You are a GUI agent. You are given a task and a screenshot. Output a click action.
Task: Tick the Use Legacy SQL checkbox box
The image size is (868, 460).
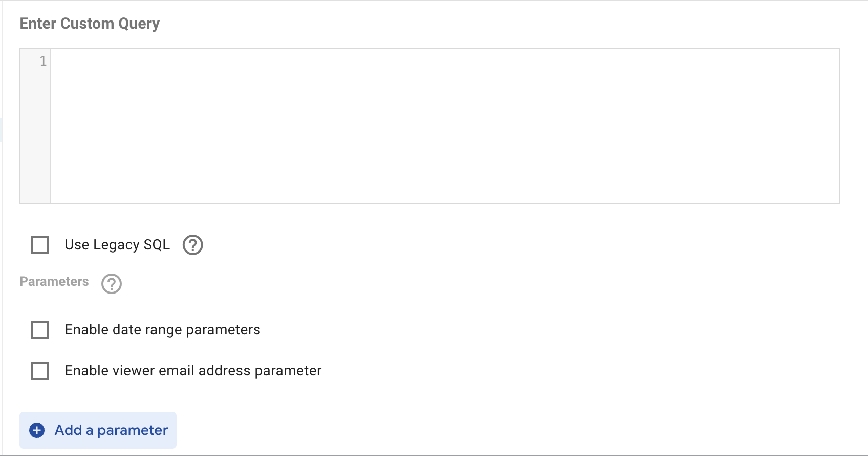pos(40,245)
